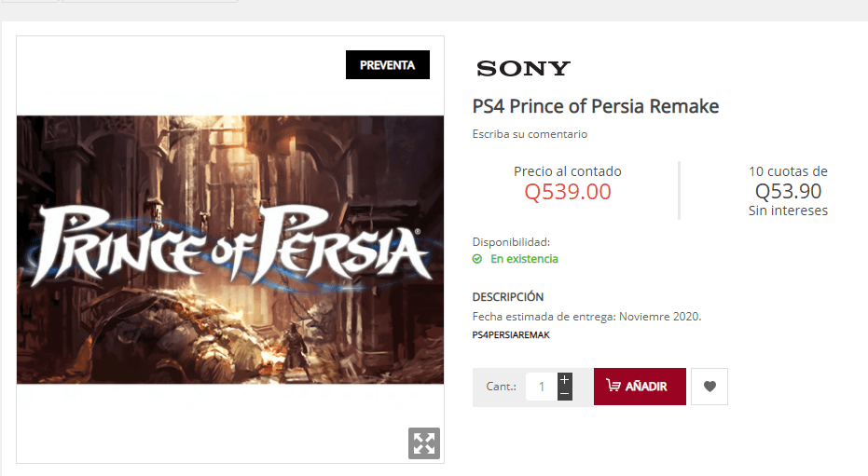
Task: Click the Q539.00 cash price
Action: [x=568, y=192]
